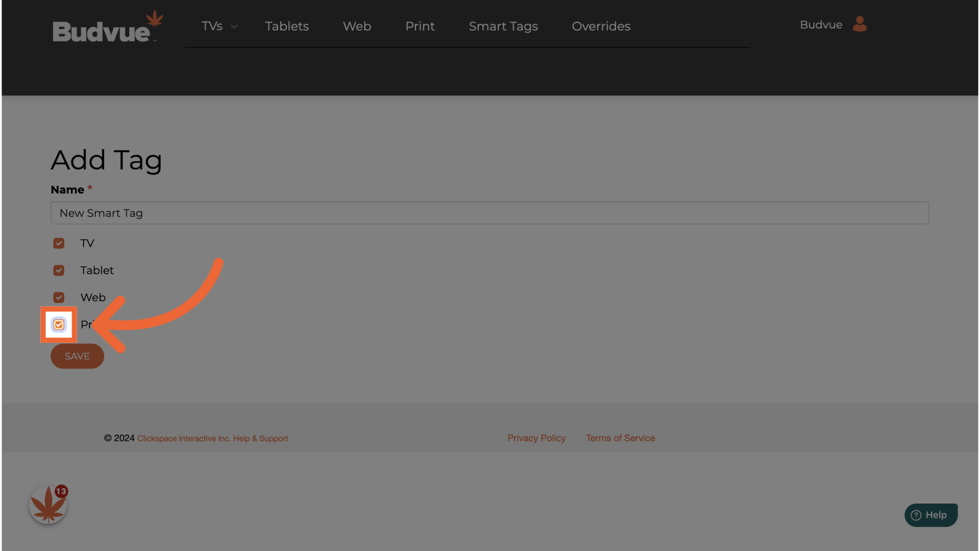Select Print in the top navigation

(420, 26)
